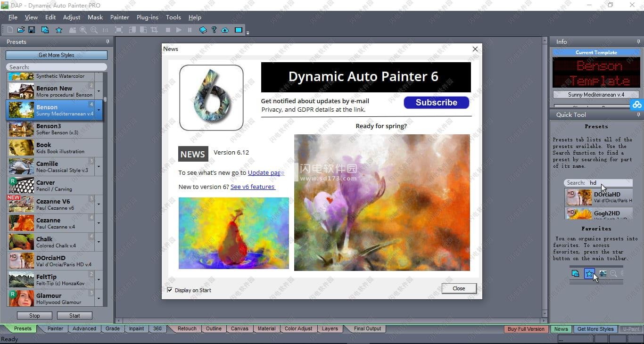
Task: Close the News dialog with X
Action: [475, 49]
